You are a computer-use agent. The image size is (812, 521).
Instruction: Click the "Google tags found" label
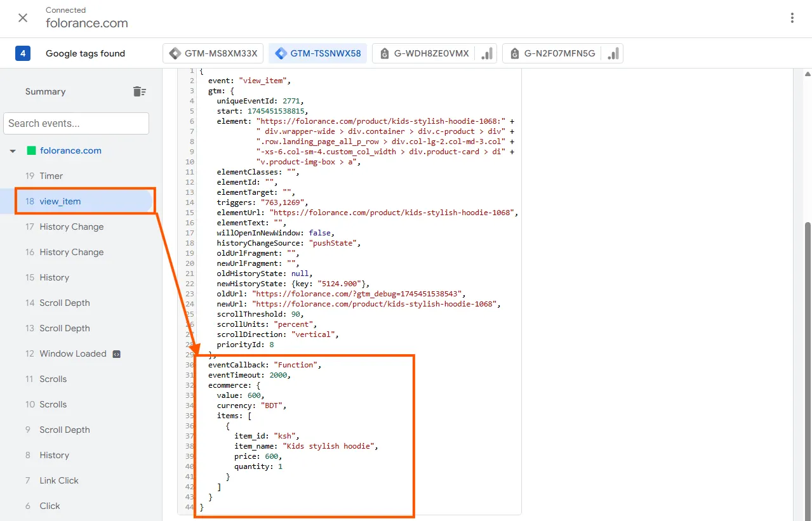(85, 53)
